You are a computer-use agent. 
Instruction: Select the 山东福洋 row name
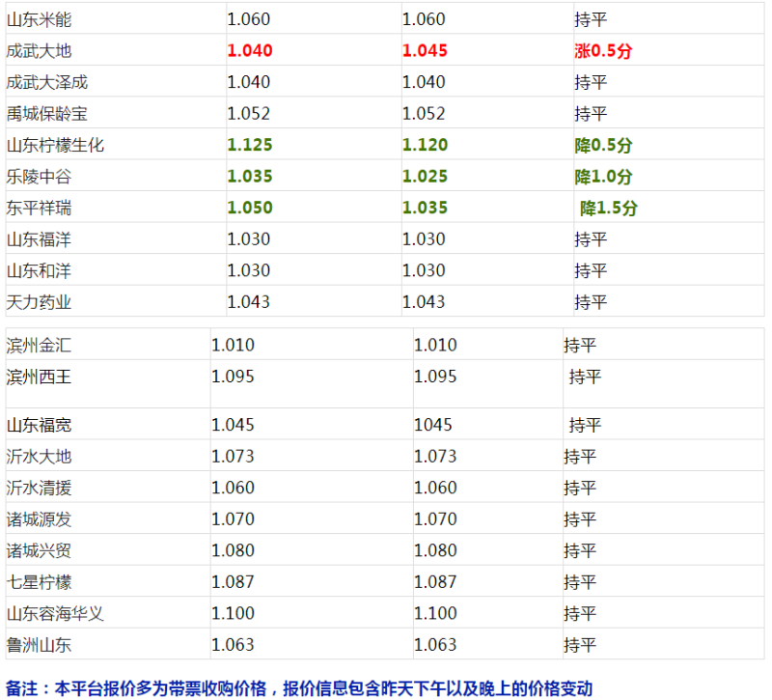(x=39, y=238)
